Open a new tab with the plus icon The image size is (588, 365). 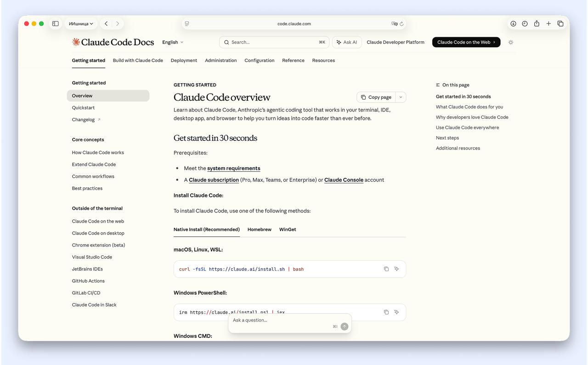coord(548,24)
